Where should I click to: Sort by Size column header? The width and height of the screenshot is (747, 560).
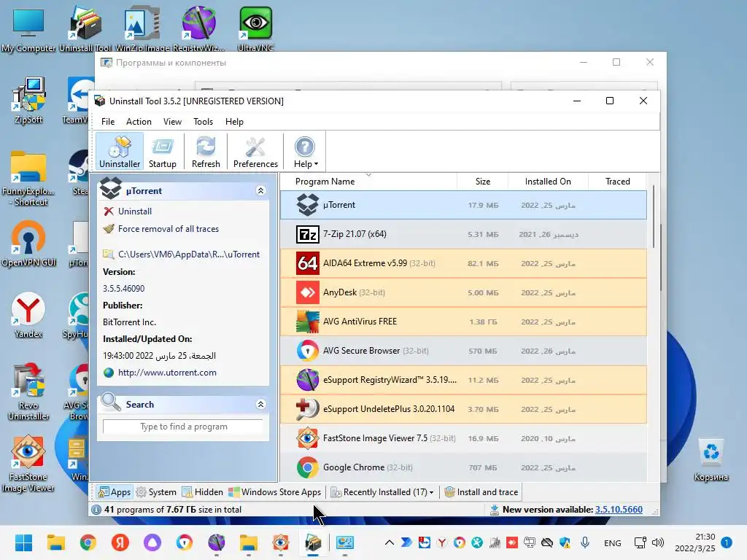point(483,182)
